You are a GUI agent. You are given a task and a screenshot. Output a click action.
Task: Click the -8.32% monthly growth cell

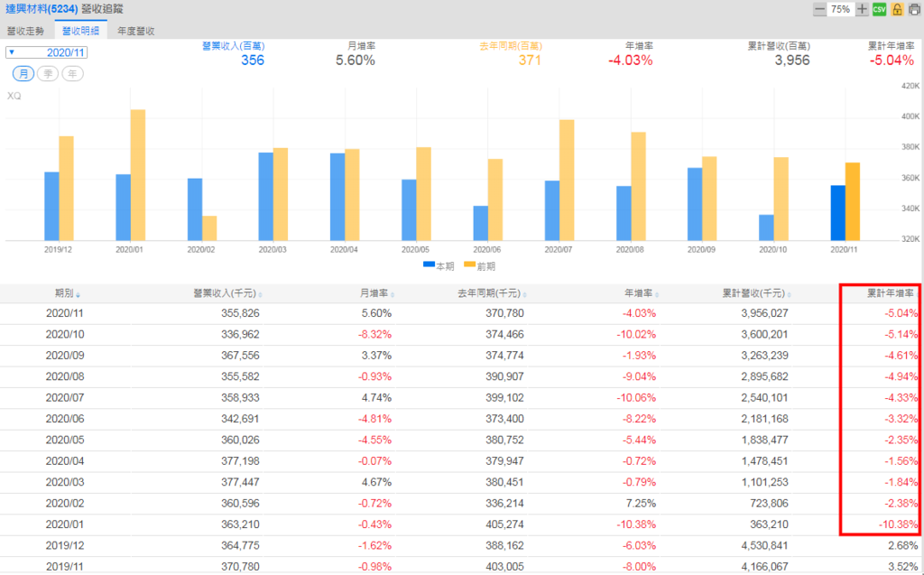374,334
